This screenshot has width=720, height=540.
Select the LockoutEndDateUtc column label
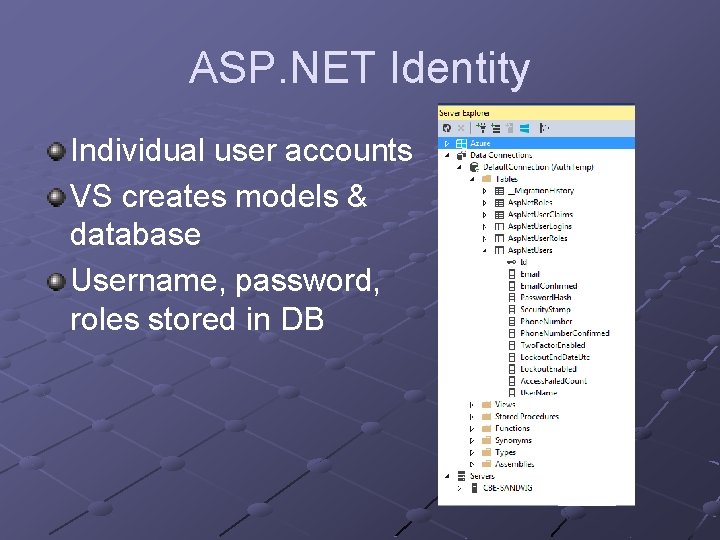[555, 357]
